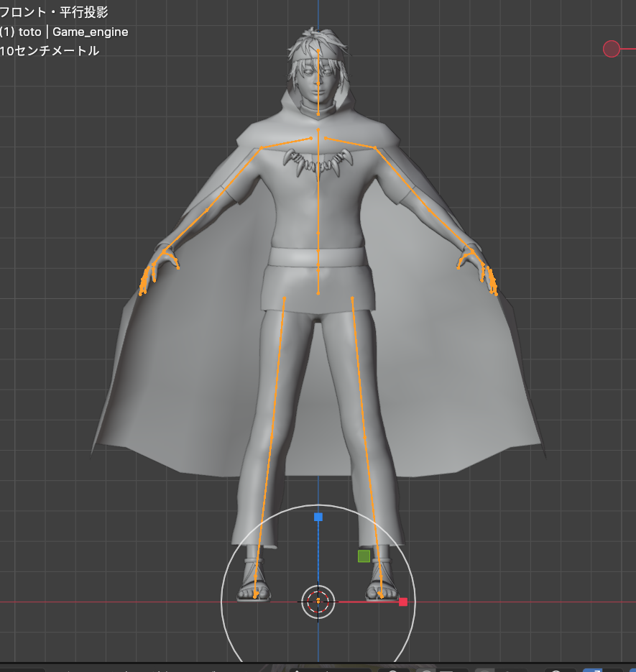Click the origin point with 3D cursor crosshair
Viewport: 636px width, 672px height.
(318, 602)
